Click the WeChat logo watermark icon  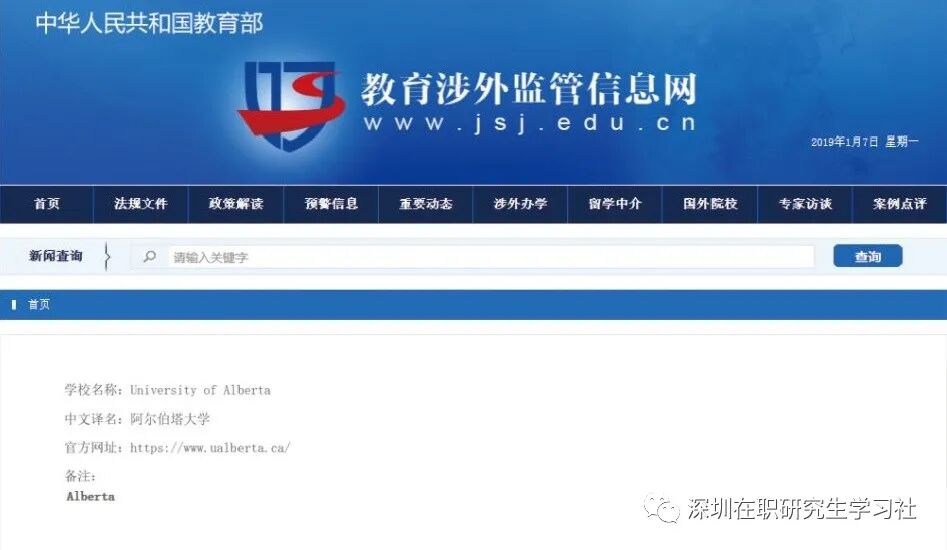click(x=661, y=508)
